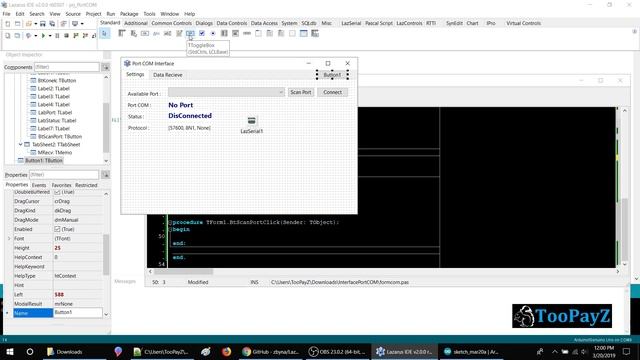Select the TRadioButton component icon
This screenshot has height=360, width=640.
tap(213, 33)
